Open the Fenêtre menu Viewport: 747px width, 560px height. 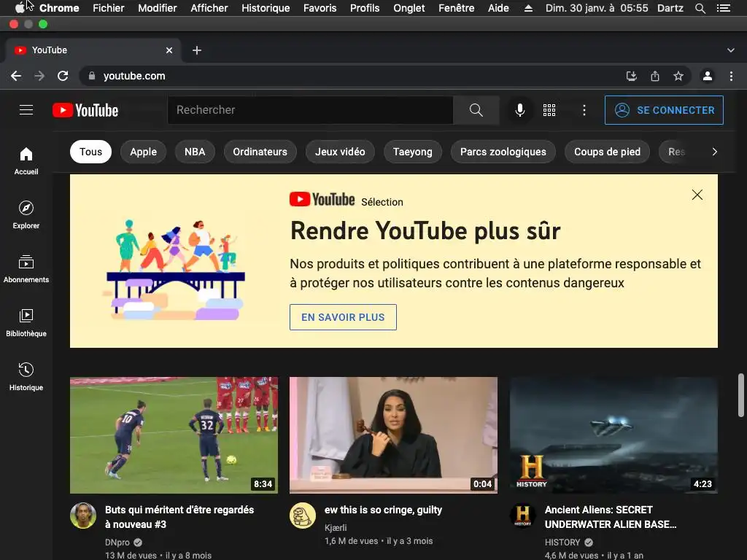tap(457, 8)
